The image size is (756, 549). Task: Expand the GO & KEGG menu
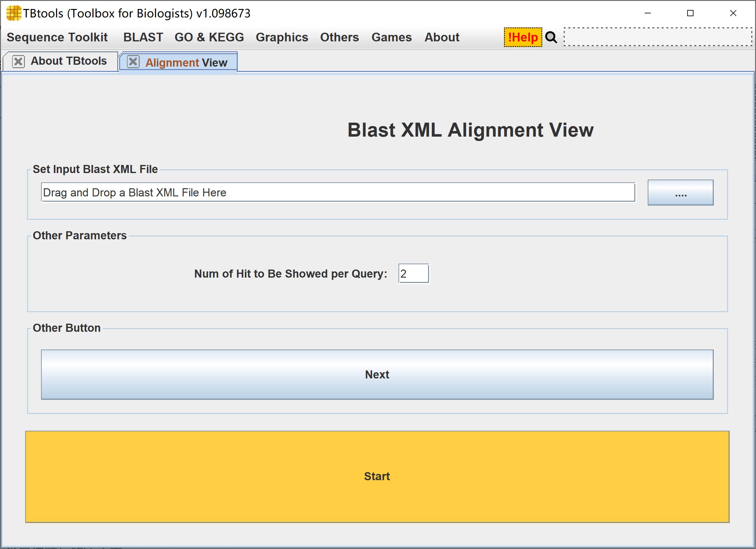209,37
